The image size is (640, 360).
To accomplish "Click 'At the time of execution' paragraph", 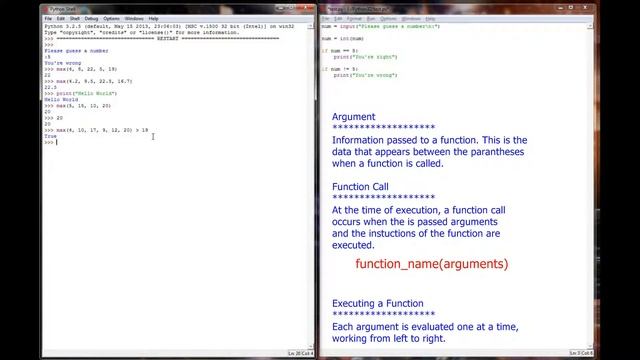I will point(418,228).
